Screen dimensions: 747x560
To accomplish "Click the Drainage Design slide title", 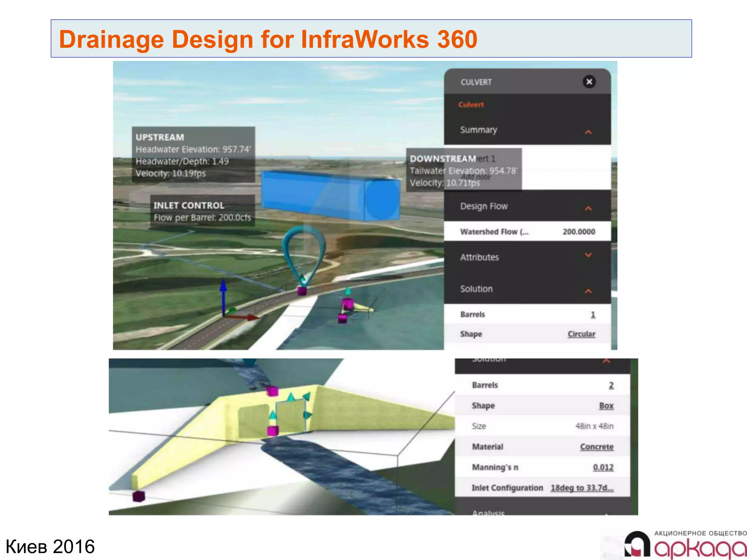I will pyautogui.click(x=268, y=39).
